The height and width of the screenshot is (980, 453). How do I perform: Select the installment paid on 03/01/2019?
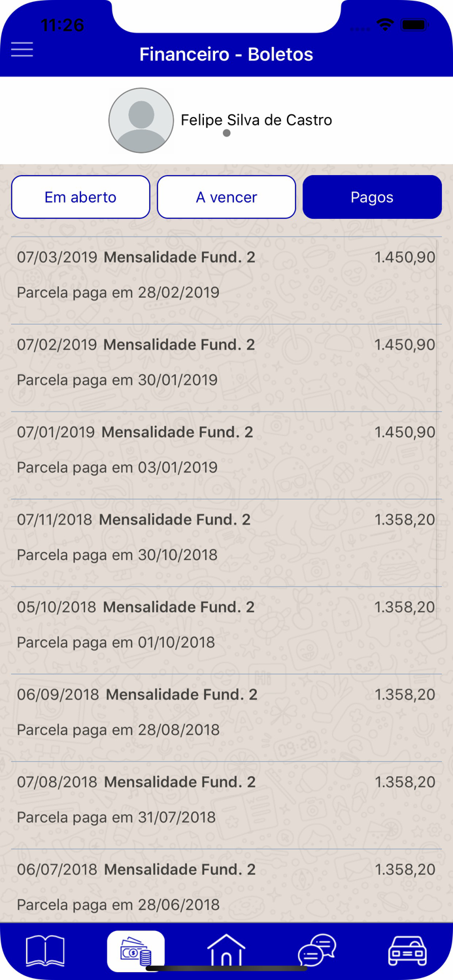(226, 451)
